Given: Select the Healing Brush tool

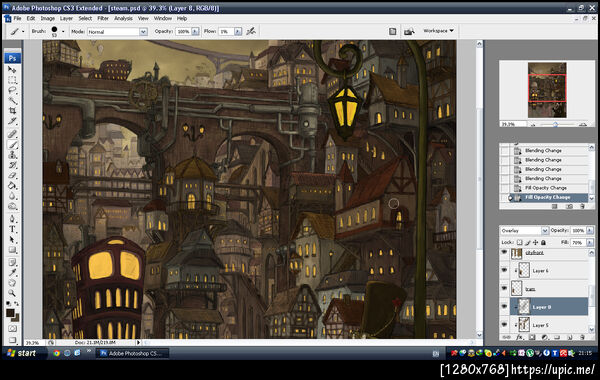Looking at the screenshot, I should [12, 134].
